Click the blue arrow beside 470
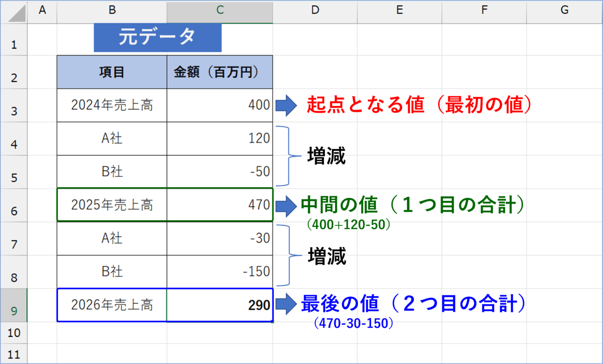This screenshot has height=364, width=603. pyautogui.click(x=286, y=206)
